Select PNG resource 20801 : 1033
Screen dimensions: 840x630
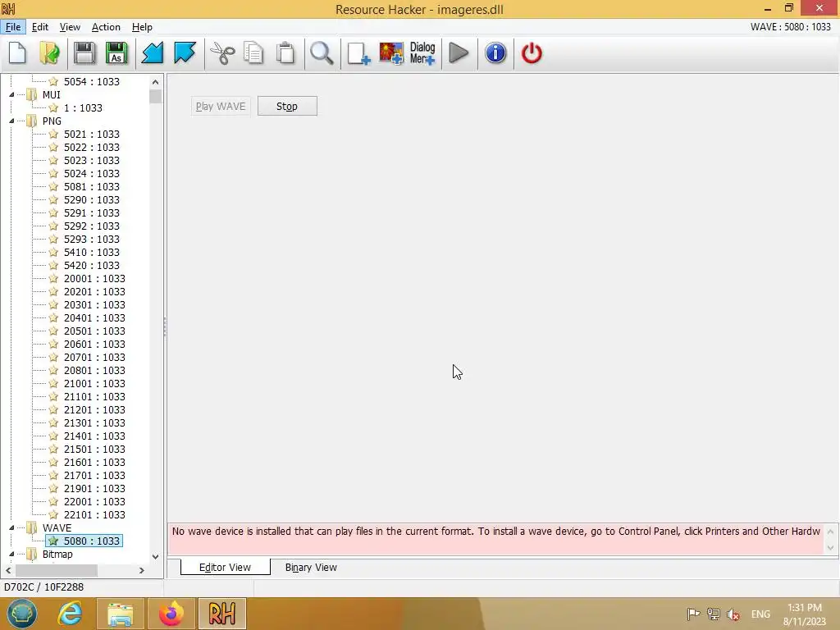[94, 370]
